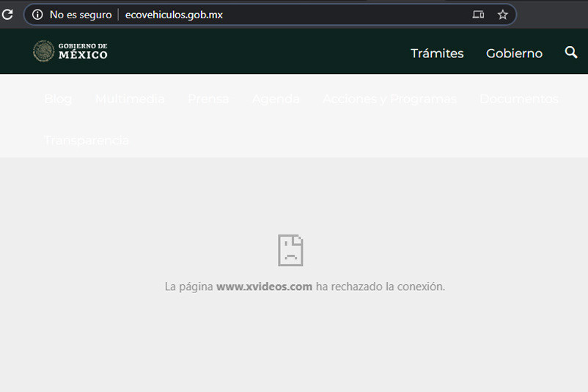Bookmark this page using the star icon
The image size is (588, 392).
[x=503, y=15]
